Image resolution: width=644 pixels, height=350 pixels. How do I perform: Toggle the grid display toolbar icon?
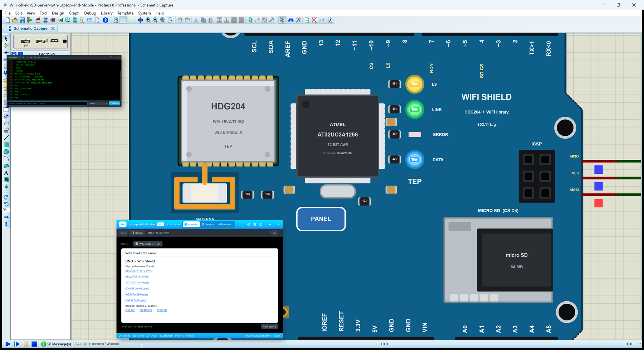pyautogui.click(x=123, y=20)
